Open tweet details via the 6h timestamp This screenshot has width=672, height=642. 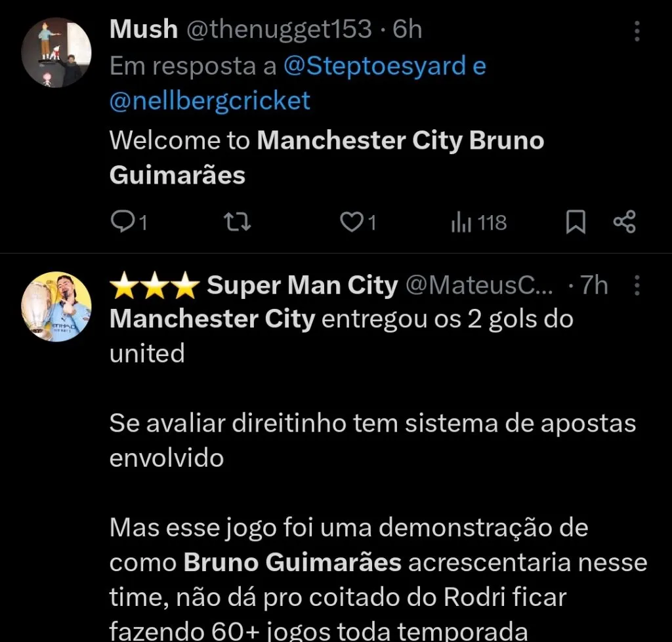pos(408,29)
